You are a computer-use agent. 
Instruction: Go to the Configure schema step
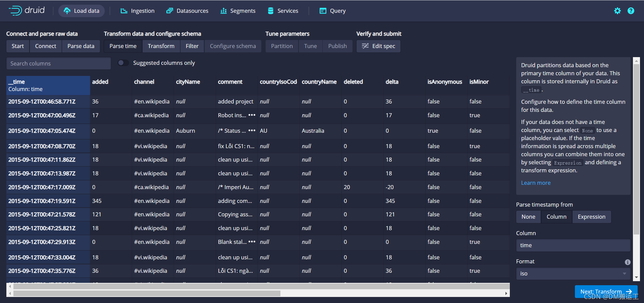[233, 46]
